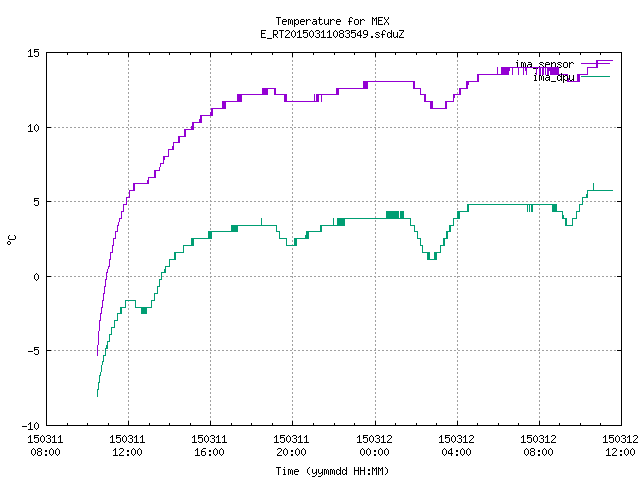Click the x-axis tick 150311 12:00
This screenshot has width=640, height=480.
(127, 446)
